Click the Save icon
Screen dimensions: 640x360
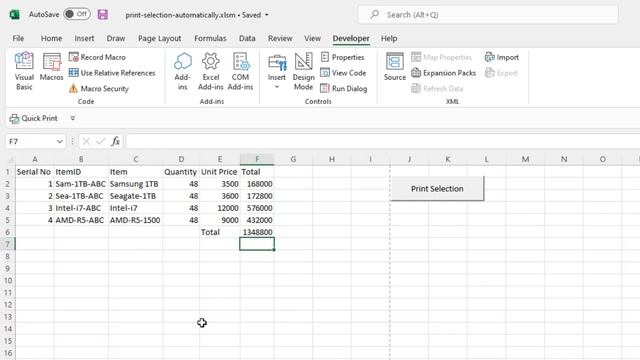(x=102, y=15)
